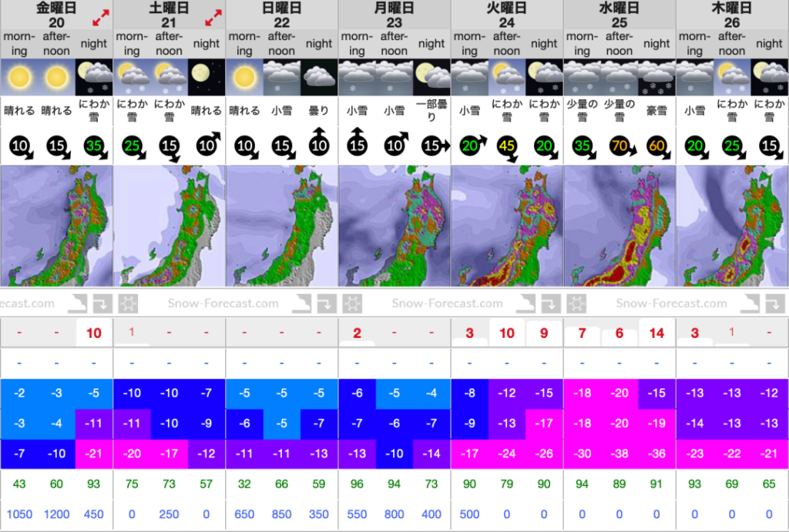Click the 少量の雪 description on Wednesday morning
The image size is (789, 532).
pyautogui.click(x=583, y=111)
